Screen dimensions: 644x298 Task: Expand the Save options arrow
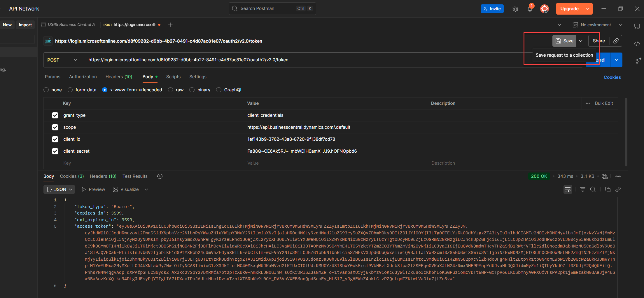581,41
